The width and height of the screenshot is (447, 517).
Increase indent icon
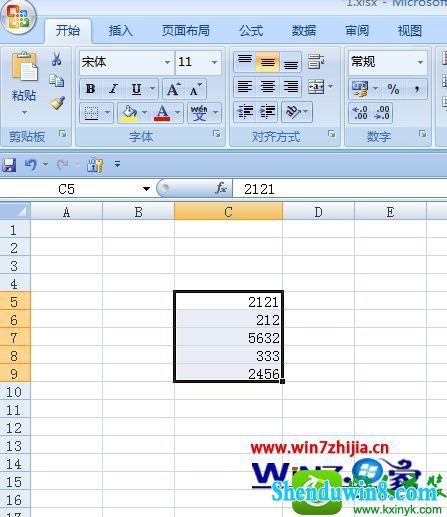(x=268, y=112)
